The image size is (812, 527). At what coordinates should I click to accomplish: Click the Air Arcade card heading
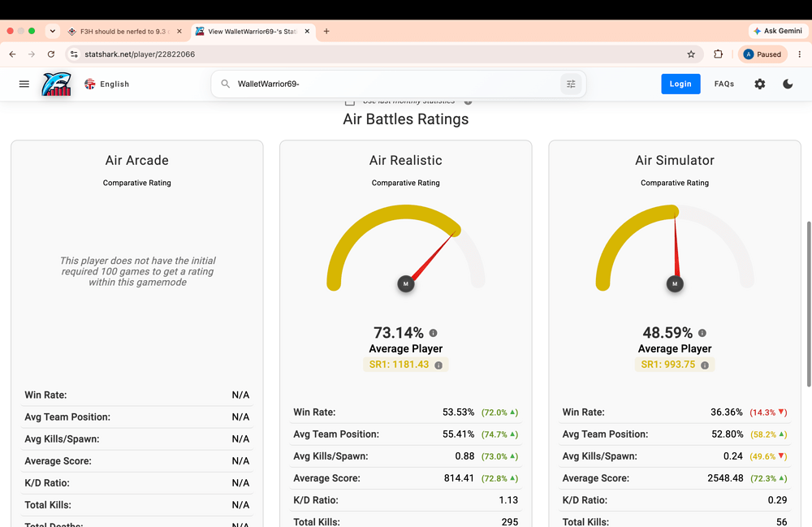(x=136, y=161)
